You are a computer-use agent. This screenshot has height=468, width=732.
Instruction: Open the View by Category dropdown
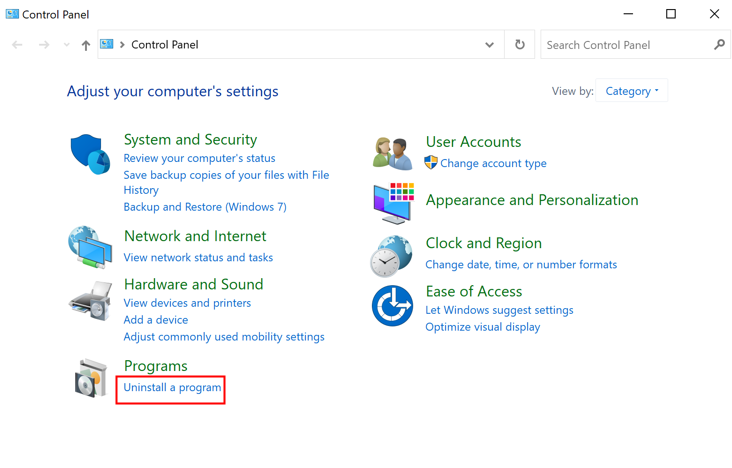pyautogui.click(x=632, y=91)
